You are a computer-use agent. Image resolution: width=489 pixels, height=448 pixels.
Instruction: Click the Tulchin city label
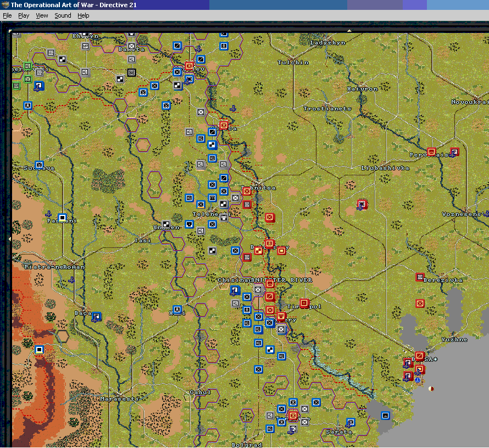click(293, 63)
